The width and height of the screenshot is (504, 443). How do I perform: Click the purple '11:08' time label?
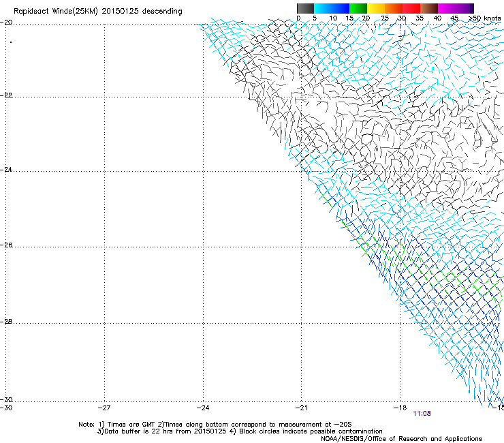(x=422, y=414)
